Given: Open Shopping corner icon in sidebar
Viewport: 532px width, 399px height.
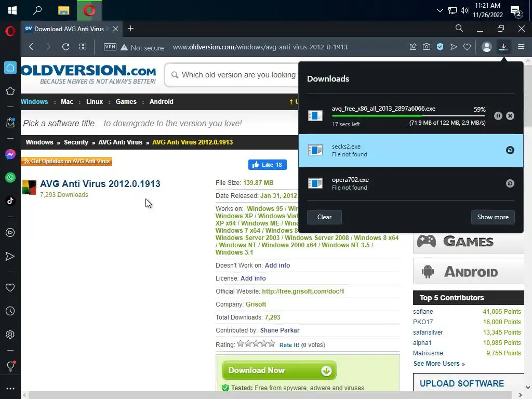Looking at the screenshot, I should (10, 122).
